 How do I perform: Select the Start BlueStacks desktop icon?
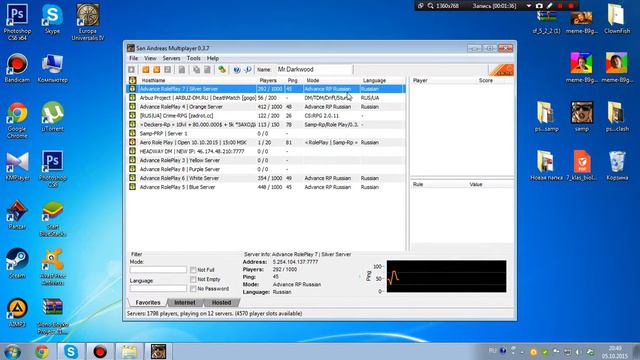(53, 219)
